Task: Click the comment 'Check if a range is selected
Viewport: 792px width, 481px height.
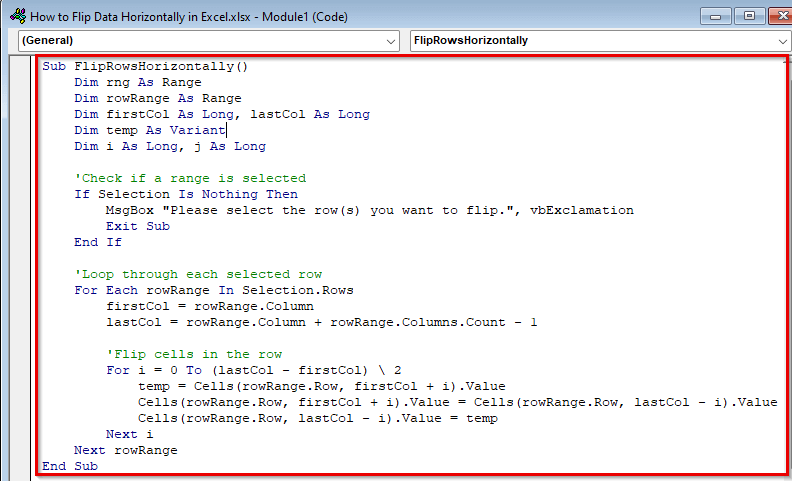Action: [190, 178]
